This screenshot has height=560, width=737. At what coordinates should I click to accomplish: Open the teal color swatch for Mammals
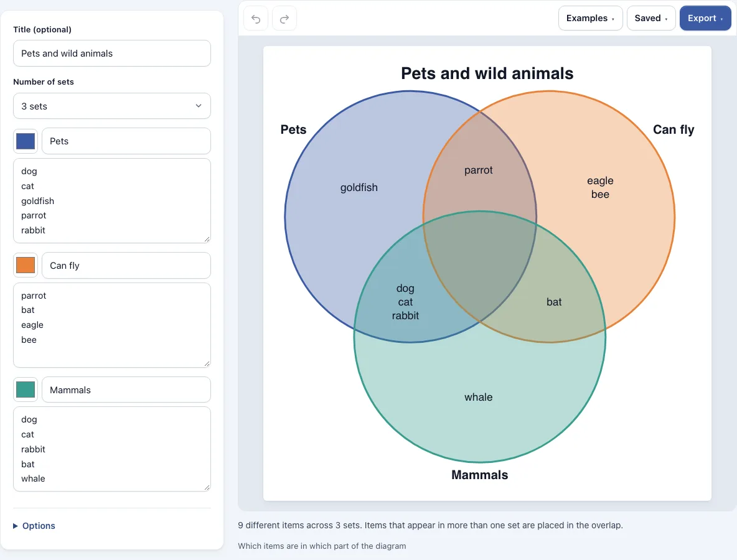click(x=26, y=390)
